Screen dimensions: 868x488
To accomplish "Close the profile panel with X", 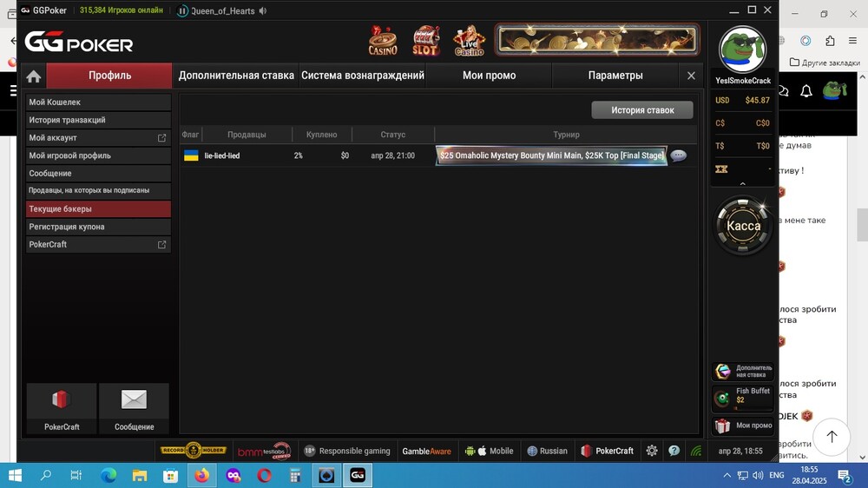I will point(691,76).
